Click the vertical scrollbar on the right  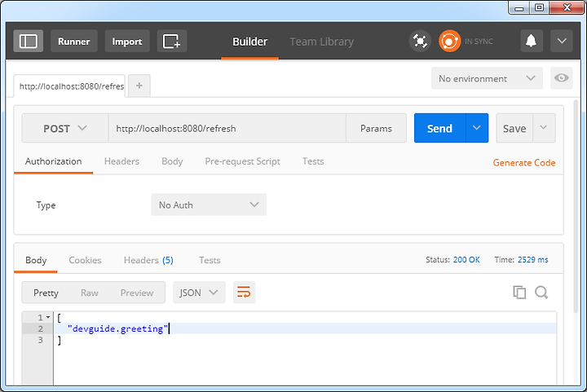[576, 205]
